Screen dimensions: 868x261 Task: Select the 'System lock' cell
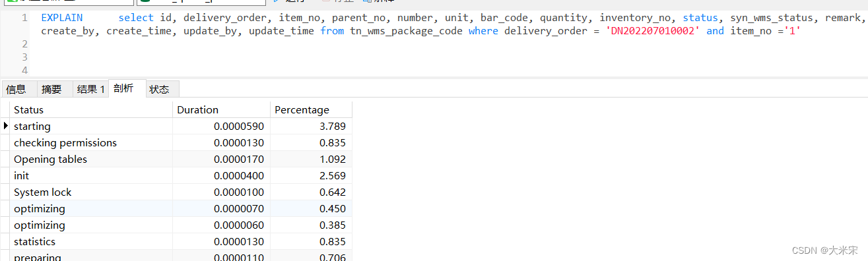[x=91, y=192]
